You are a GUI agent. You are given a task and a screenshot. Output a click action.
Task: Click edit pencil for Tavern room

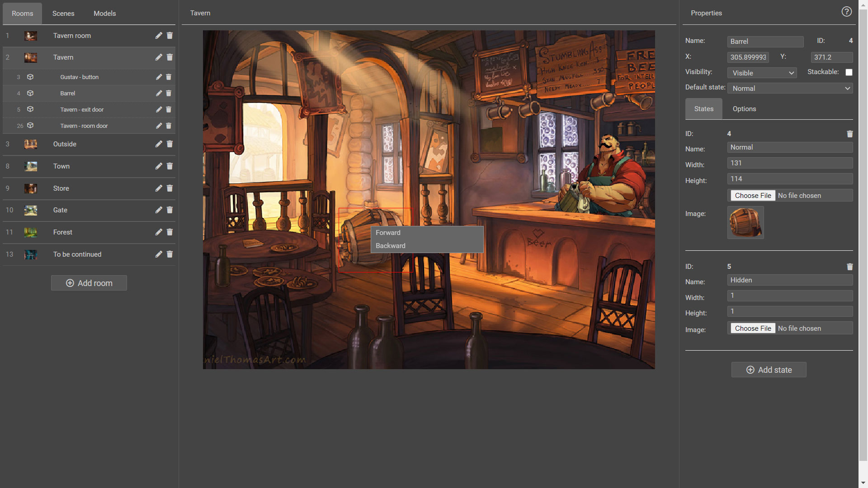pos(159,36)
